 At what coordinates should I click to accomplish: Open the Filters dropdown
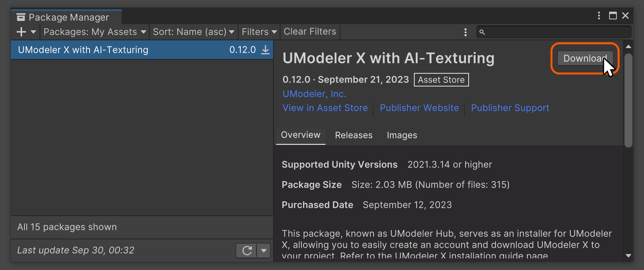click(259, 32)
